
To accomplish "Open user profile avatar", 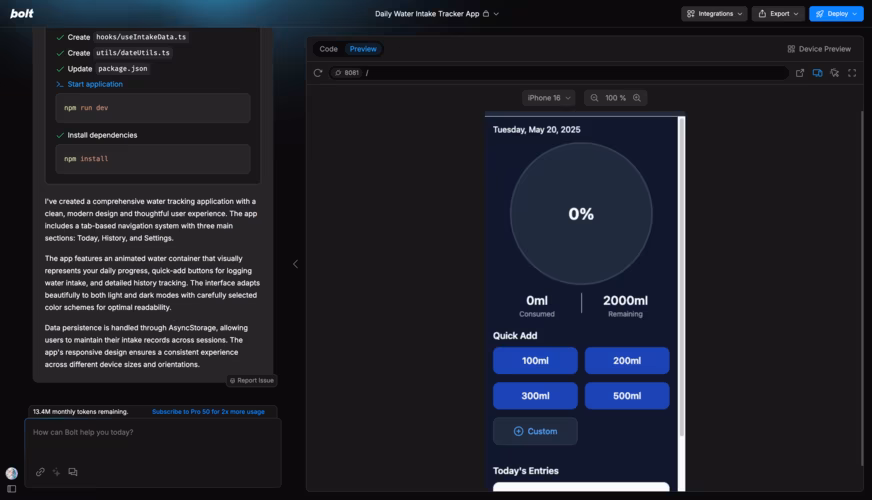I will pos(12,473).
